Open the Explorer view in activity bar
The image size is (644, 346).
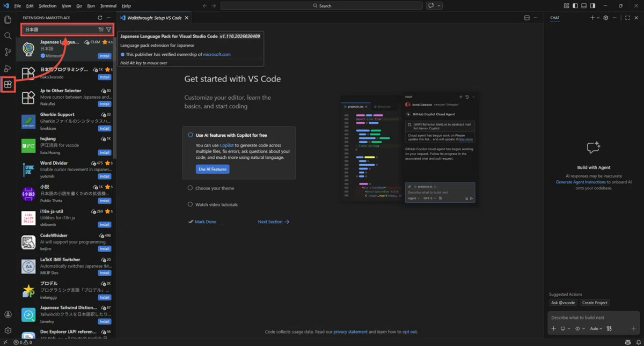8,20
